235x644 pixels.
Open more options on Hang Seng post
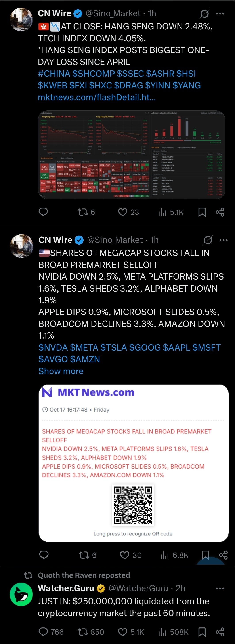[220, 14]
